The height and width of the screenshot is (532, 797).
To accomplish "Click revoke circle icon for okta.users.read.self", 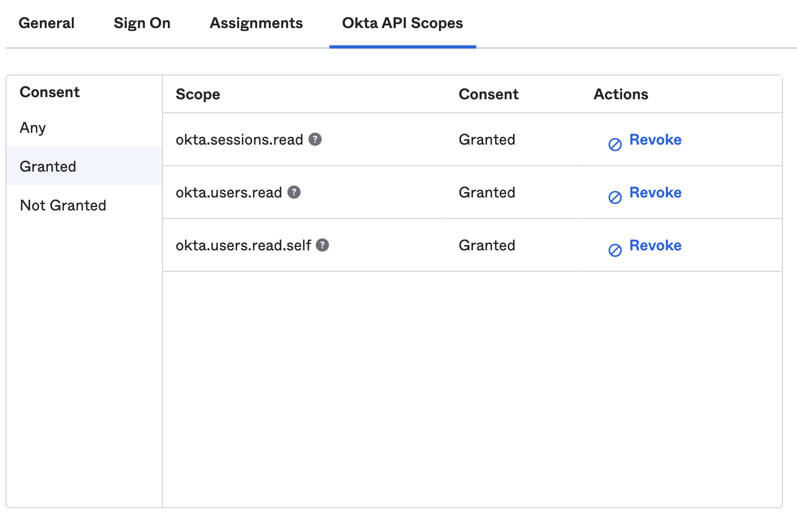I will [x=615, y=250].
